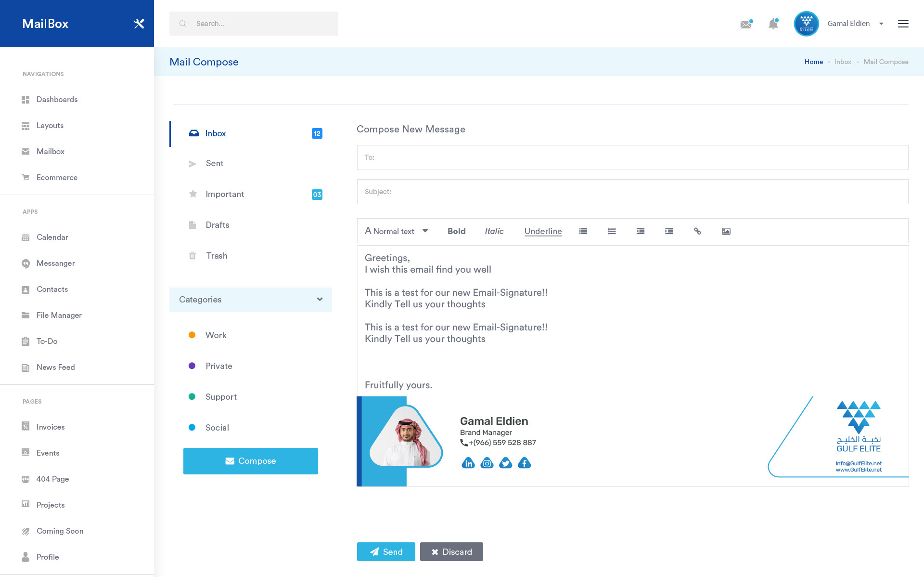Screen dimensions: 924x577
Task: Select Calendar in the sidebar navigation
Action: click(52, 237)
